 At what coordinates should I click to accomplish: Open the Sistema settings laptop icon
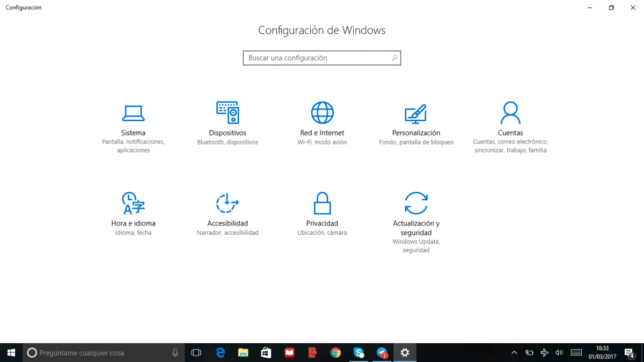click(x=133, y=113)
